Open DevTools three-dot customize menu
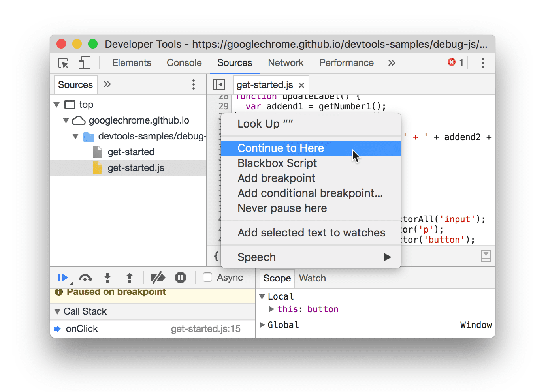The width and height of the screenshot is (548, 392). (482, 63)
